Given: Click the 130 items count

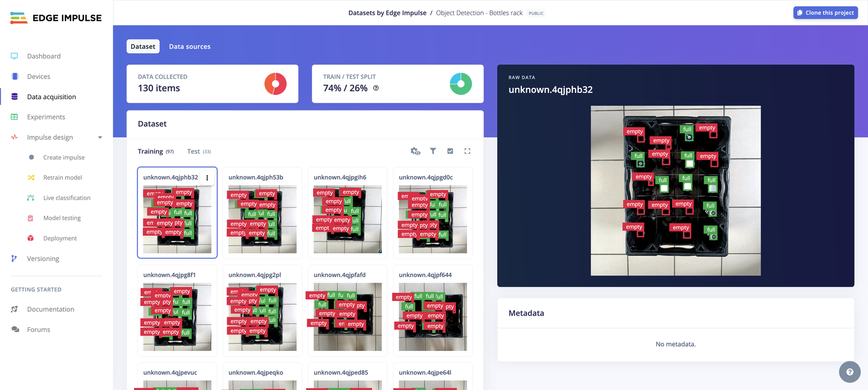Looking at the screenshot, I should pyautogui.click(x=159, y=88).
